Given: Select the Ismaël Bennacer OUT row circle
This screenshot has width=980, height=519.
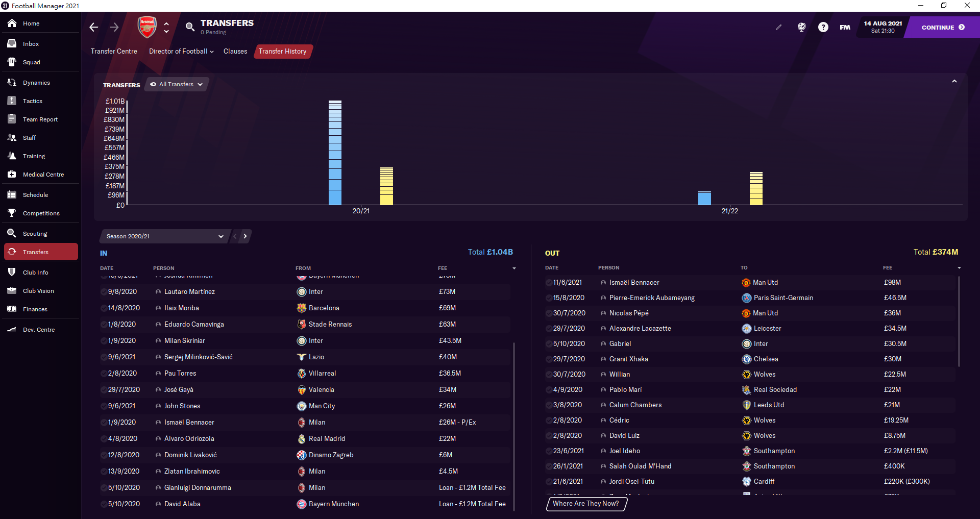Looking at the screenshot, I should click(x=549, y=283).
